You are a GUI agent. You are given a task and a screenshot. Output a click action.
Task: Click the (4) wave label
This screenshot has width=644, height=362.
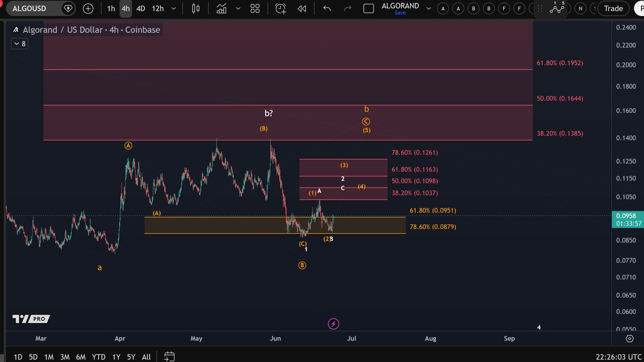coord(361,187)
